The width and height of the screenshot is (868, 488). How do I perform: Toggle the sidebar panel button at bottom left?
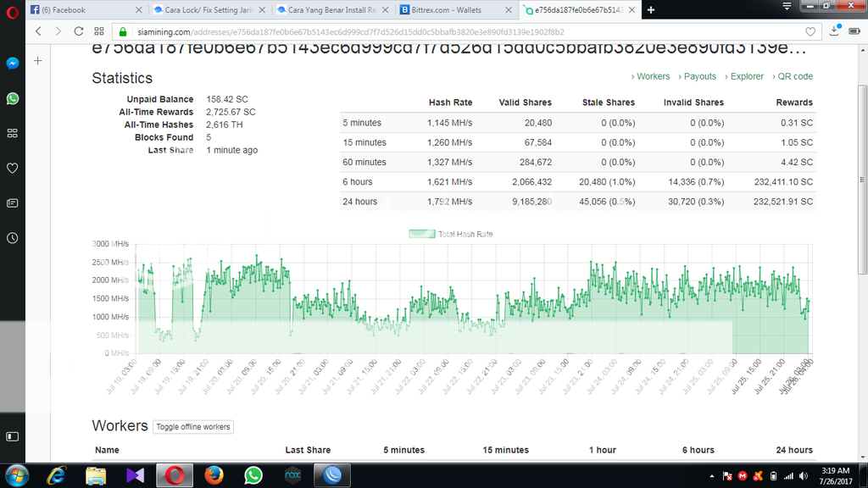point(13,436)
